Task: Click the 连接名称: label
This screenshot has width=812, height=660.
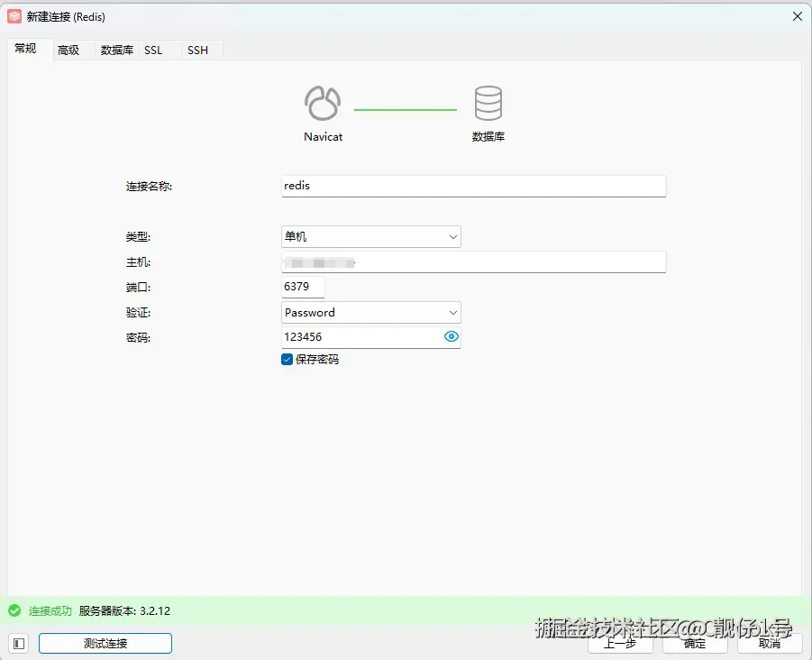Action: (x=149, y=187)
